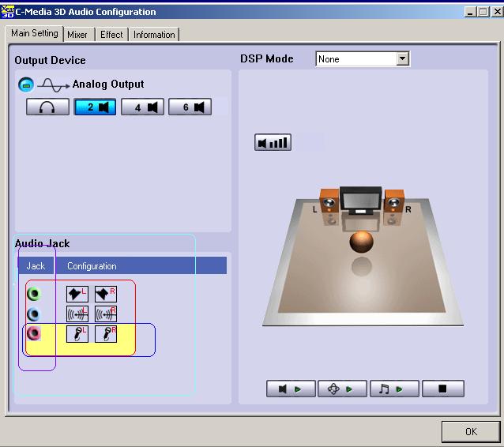
Task: Minimize the C-Media Audio Configuration window
Action: (470, 12)
